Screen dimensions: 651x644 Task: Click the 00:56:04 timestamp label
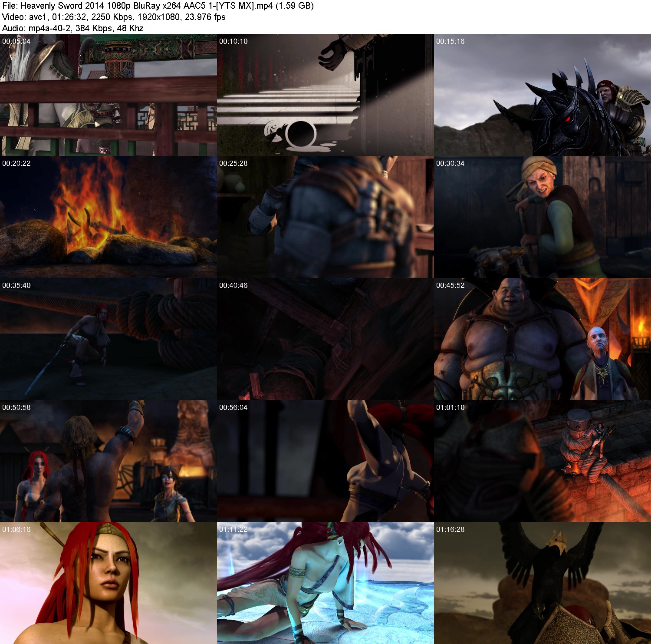[233, 407]
